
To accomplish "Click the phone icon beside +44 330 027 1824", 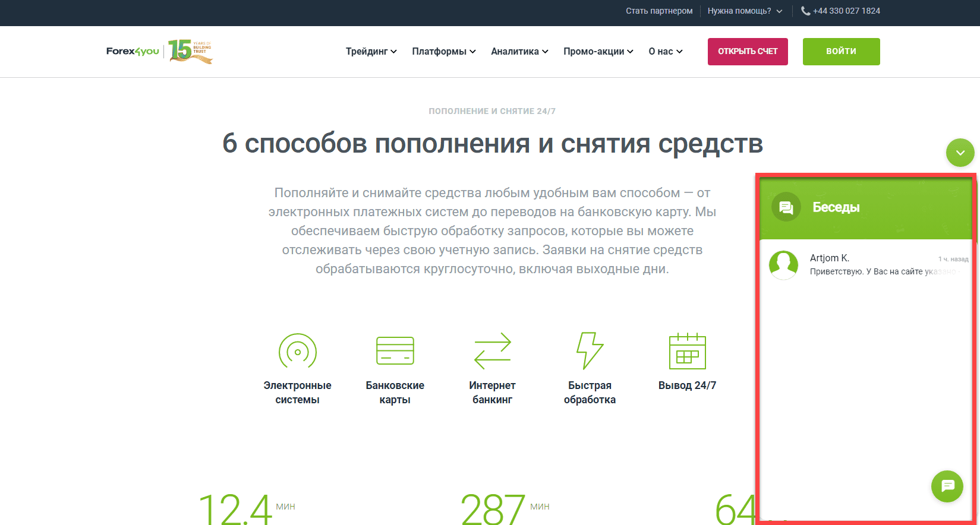I will click(x=805, y=11).
